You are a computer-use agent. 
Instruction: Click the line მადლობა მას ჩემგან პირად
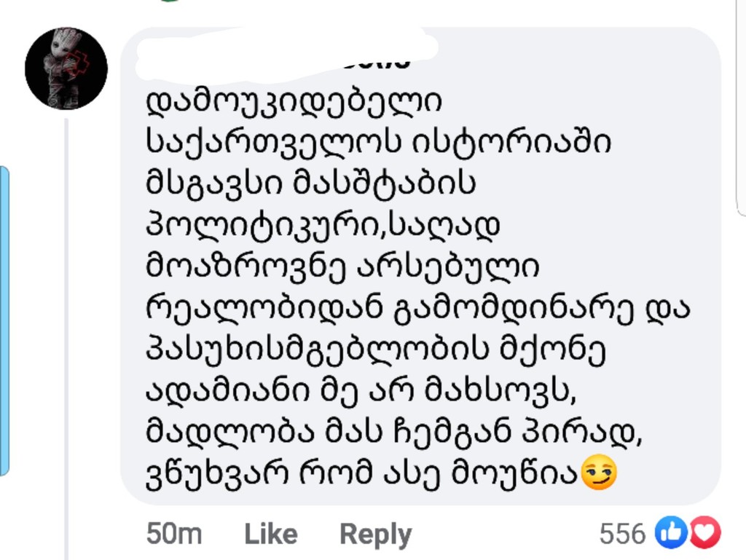394,433
